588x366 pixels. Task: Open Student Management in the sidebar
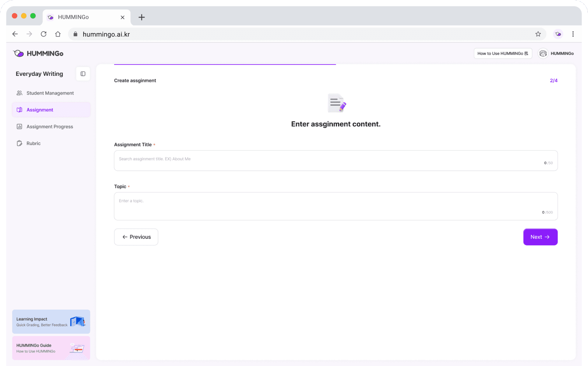tap(50, 93)
